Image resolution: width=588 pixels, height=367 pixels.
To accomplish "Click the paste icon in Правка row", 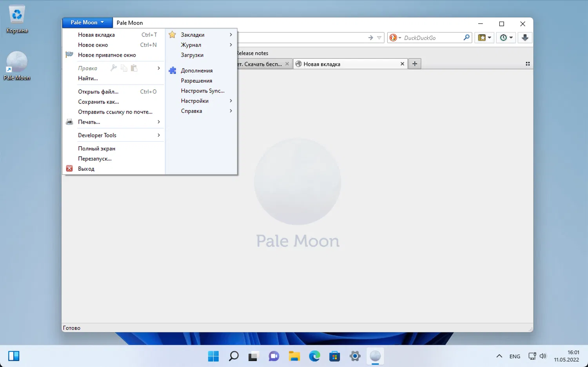I will pyautogui.click(x=134, y=68).
